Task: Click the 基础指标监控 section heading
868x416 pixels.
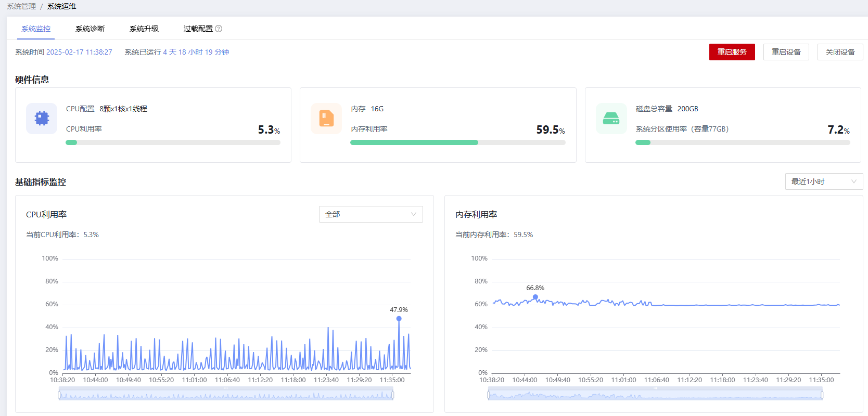Action: point(41,182)
